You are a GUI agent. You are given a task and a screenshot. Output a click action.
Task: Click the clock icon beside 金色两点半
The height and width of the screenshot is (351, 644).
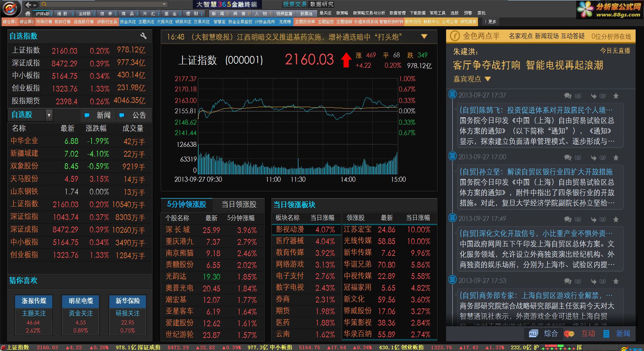coord(455,36)
